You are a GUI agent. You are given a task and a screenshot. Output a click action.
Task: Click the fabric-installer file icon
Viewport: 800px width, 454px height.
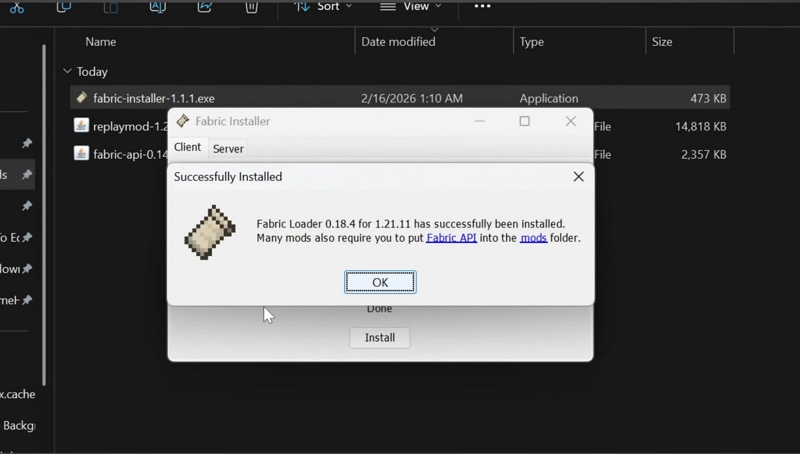tap(81, 97)
